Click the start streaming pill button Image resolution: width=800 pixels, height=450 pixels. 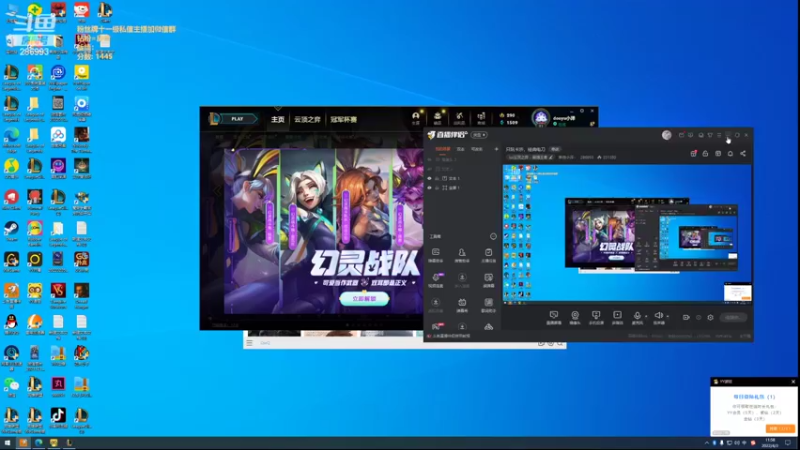pyautogui.click(x=734, y=317)
